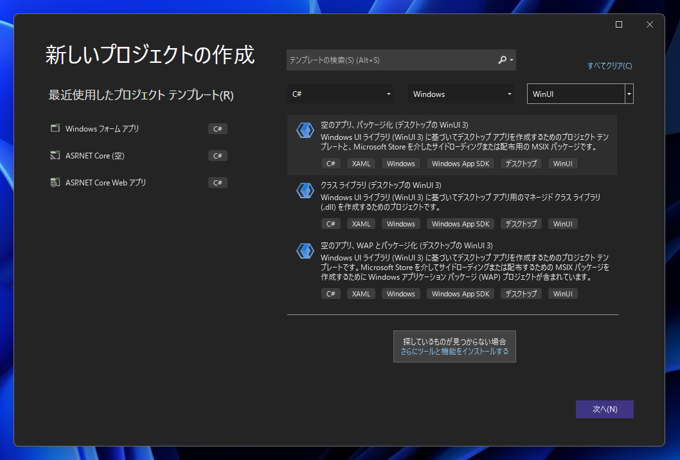The height and width of the screenshot is (460, 680).
Task: Close the new project dialog
Action: [x=650, y=25]
